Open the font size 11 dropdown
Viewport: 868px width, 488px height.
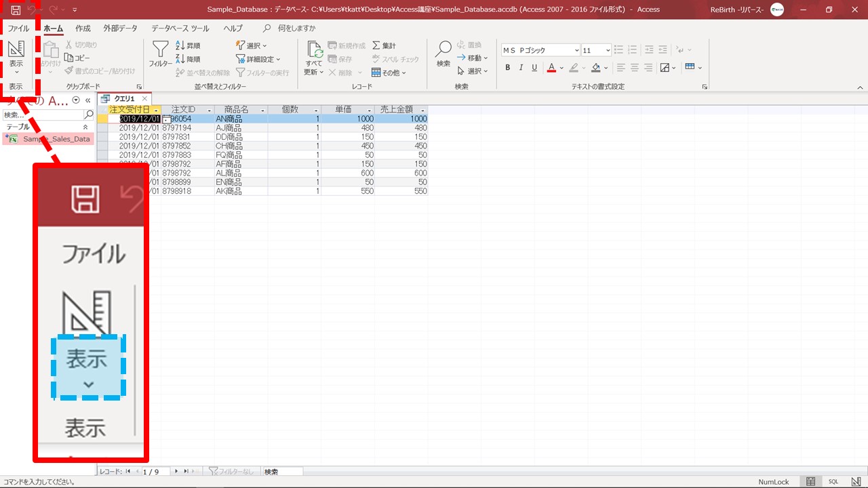(x=607, y=50)
